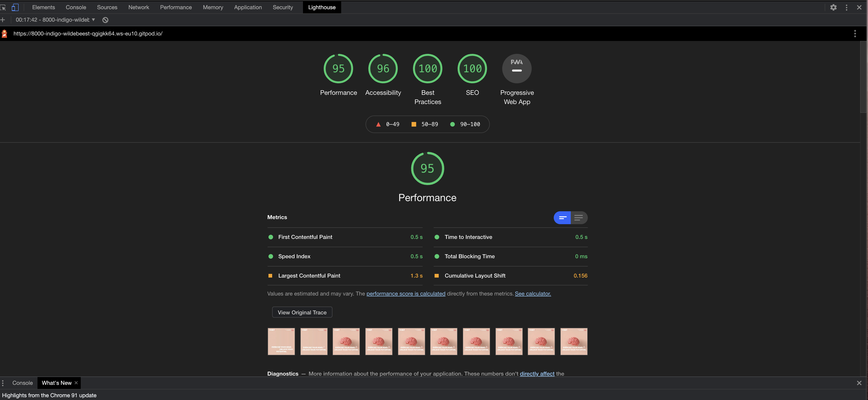868x400 pixels.
Task: Expand the Speed Index metric row
Action: (345, 256)
